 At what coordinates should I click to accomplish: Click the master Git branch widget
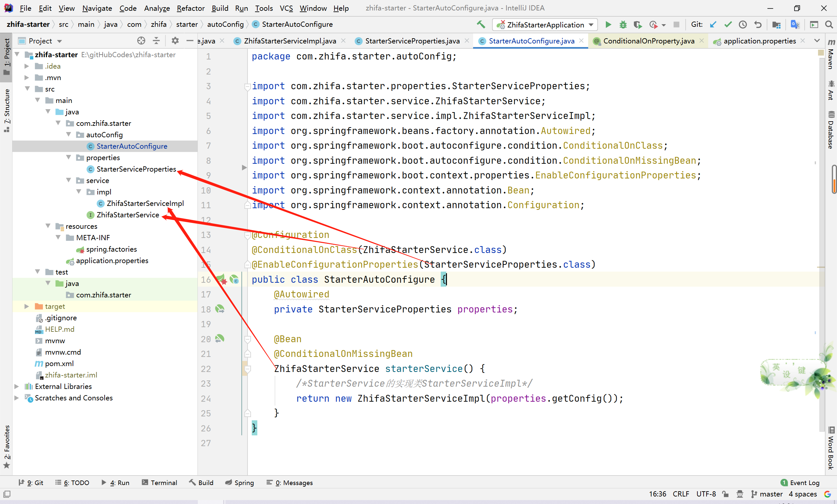click(x=767, y=494)
